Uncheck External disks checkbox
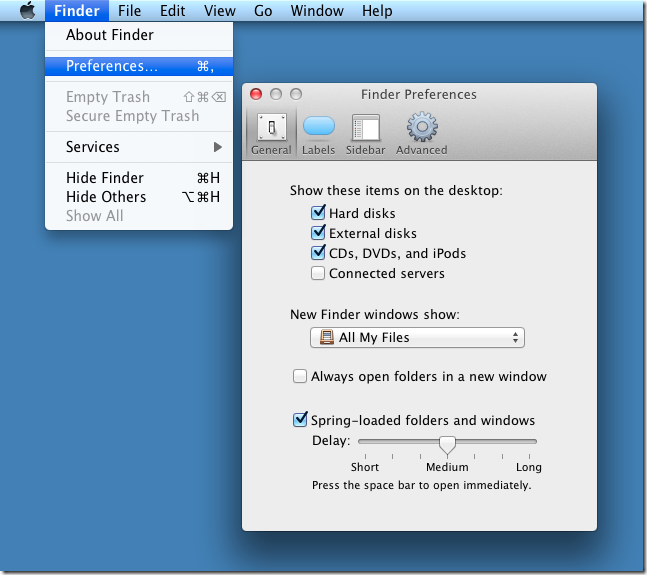The height and width of the screenshot is (575, 647). pyautogui.click(x=318, y=233)
